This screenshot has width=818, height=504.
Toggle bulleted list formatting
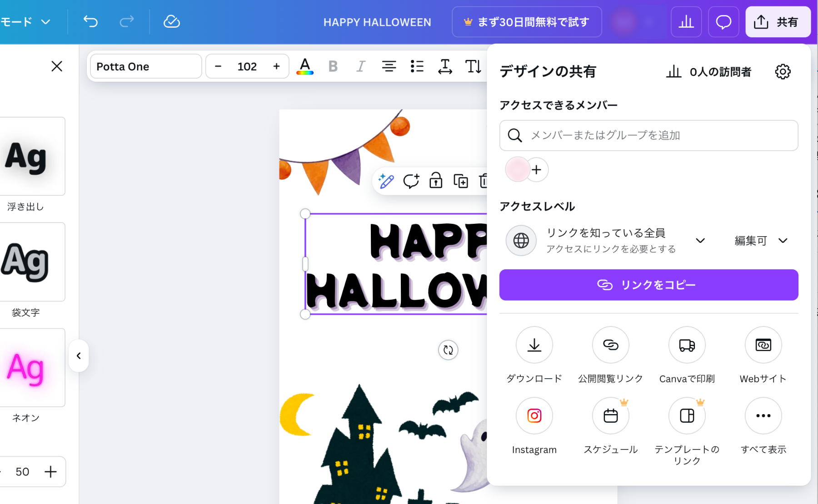417,67
